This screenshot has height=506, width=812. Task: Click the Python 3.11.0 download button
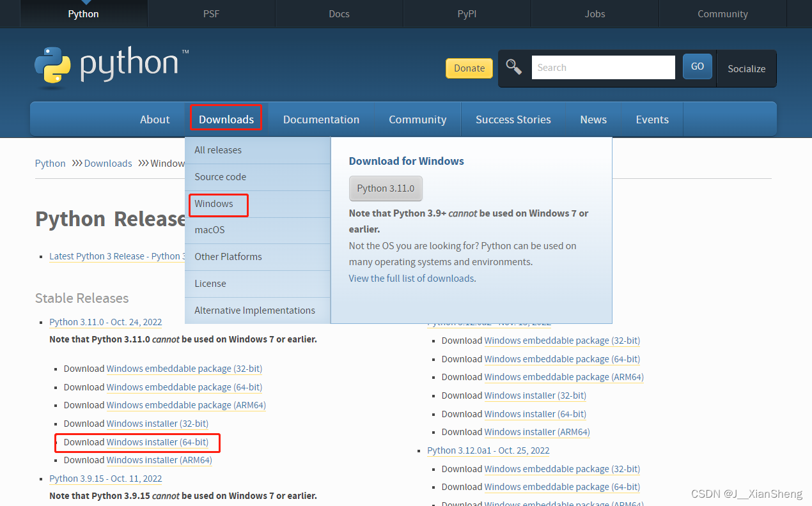point(386,188)
